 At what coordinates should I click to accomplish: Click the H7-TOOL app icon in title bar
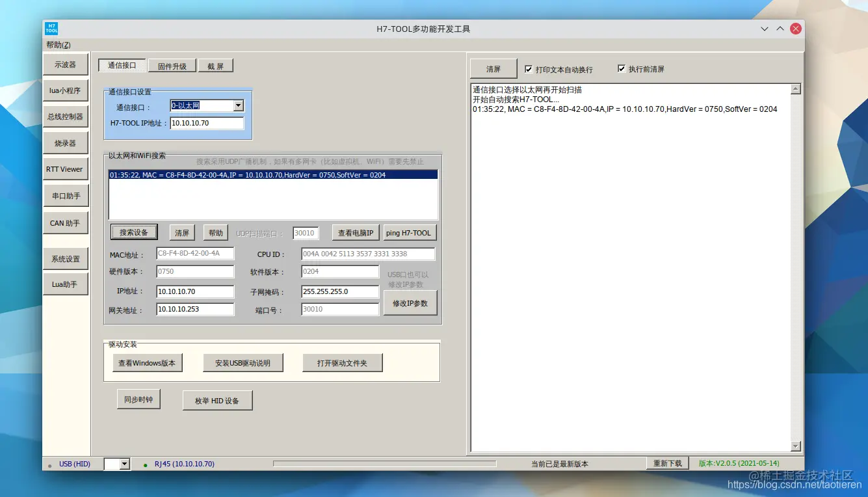pos(51,29)
